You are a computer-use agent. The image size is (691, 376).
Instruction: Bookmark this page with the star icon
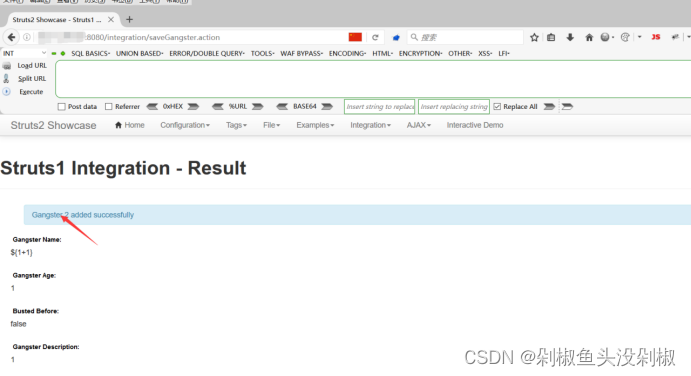pyautogui.click(x=534, y=37)
